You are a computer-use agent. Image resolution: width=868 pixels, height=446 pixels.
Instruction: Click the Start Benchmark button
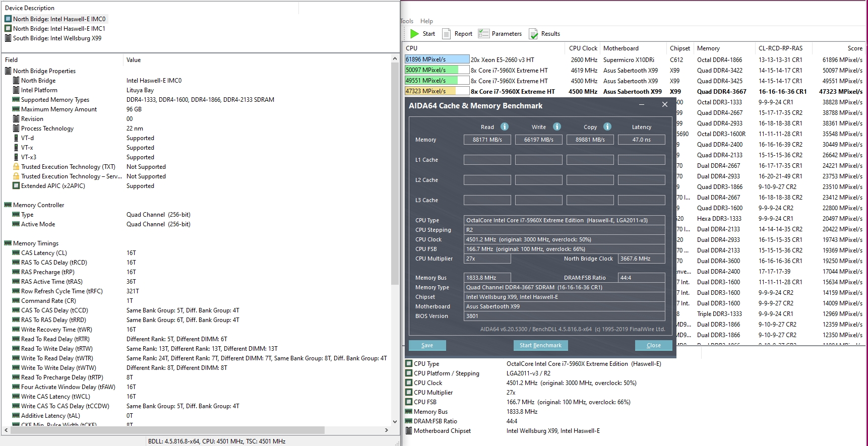point(540,345)
